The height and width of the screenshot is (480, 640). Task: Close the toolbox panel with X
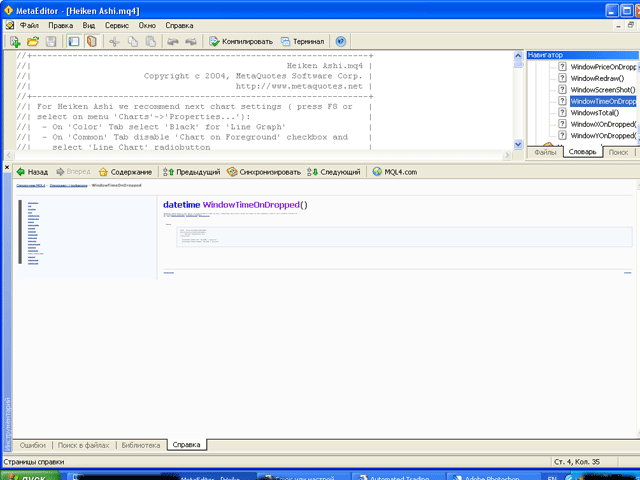(x=7, y=167)
